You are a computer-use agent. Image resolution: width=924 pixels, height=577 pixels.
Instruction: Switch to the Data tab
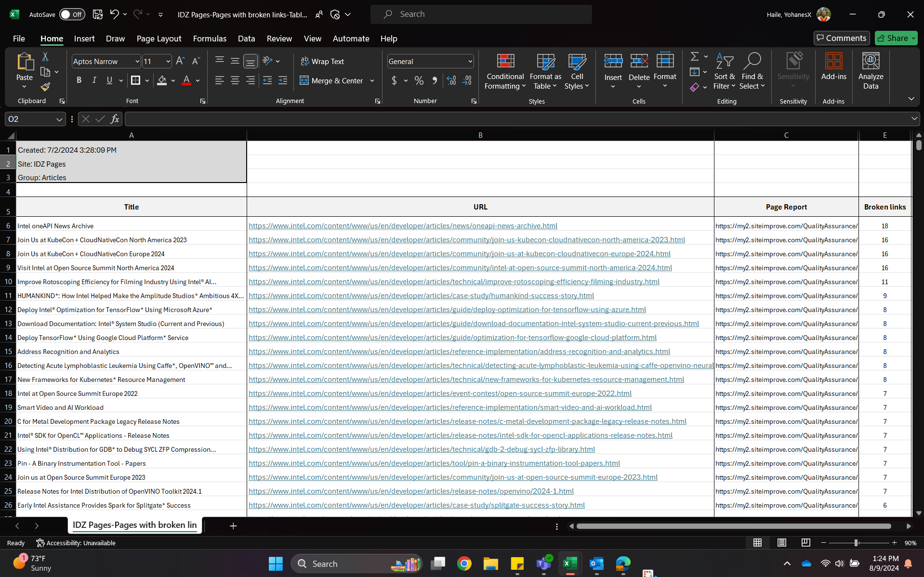tap(246, 39)
